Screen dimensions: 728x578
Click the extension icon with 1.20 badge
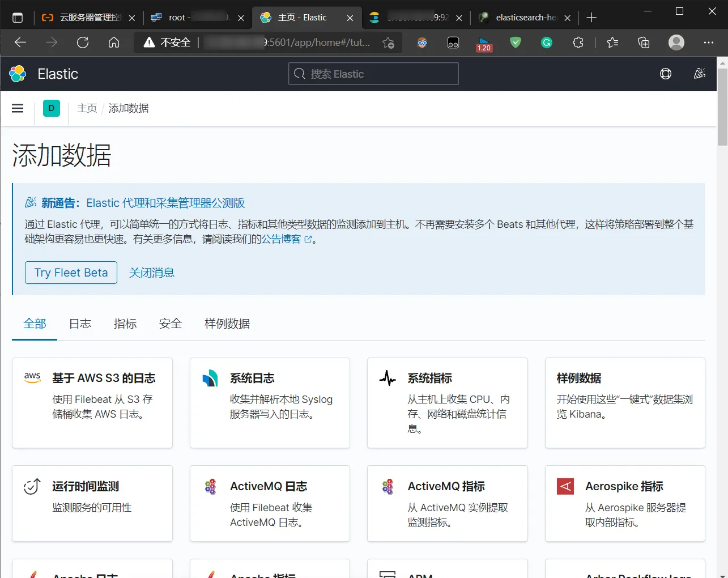click(484, 44)
